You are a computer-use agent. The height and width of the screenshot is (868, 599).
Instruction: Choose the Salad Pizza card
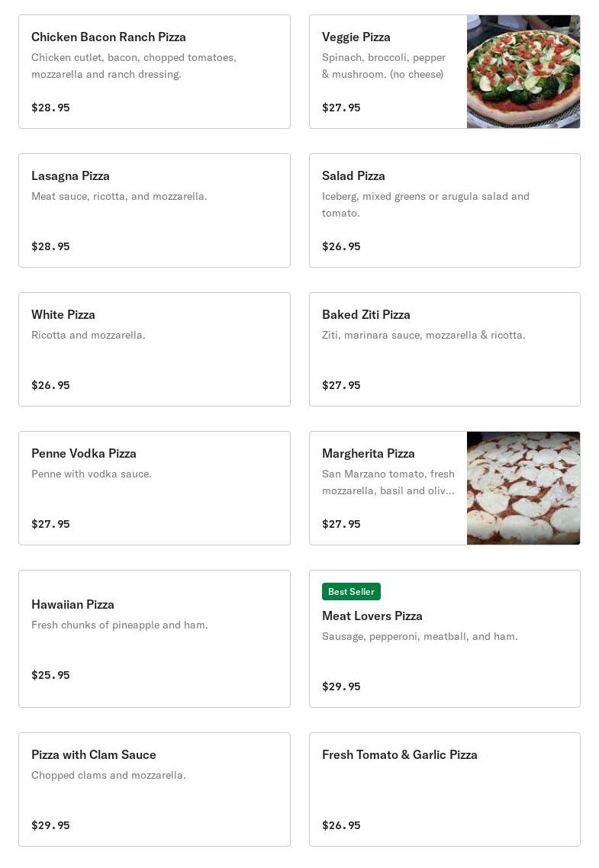(444, 211)
